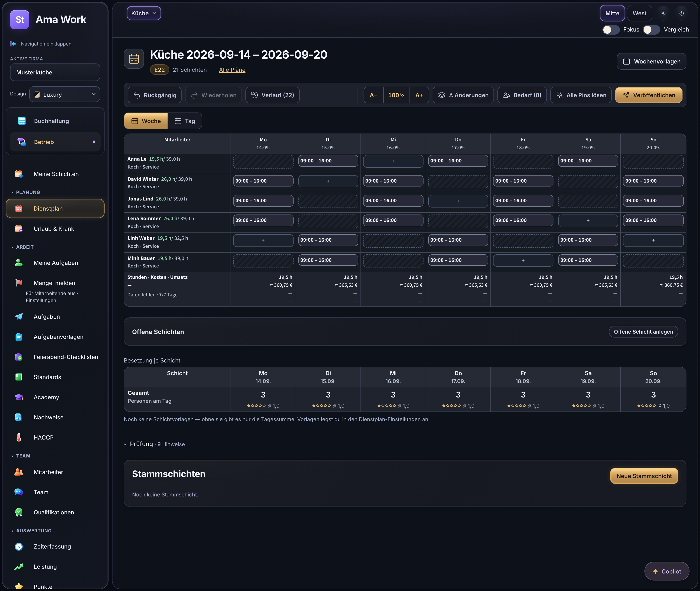Open Mitarbeiter page
The image size is (700, 591).
pyautogui.click(x=55, y=472)
